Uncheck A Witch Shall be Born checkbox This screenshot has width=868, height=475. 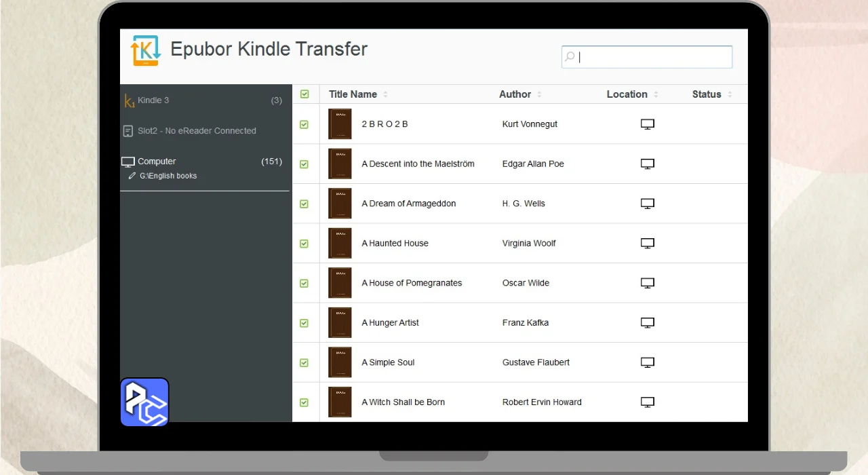tap(304, 402)
